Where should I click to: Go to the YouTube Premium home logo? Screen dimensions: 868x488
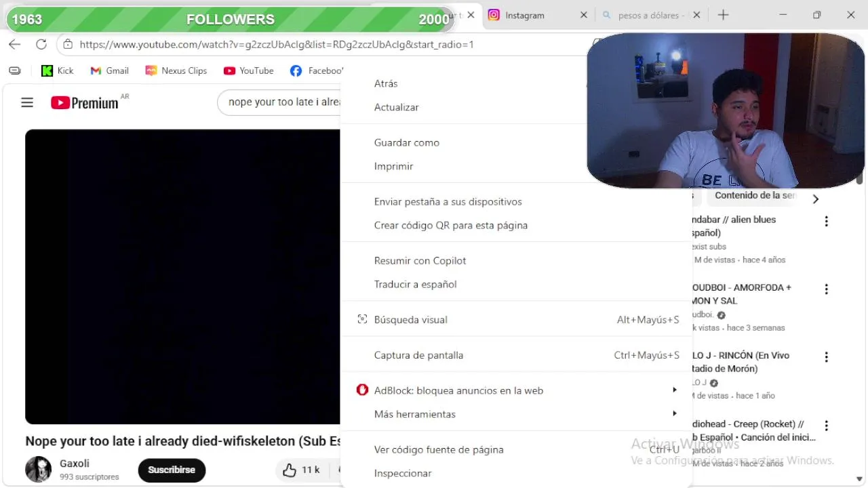(85, 102)
